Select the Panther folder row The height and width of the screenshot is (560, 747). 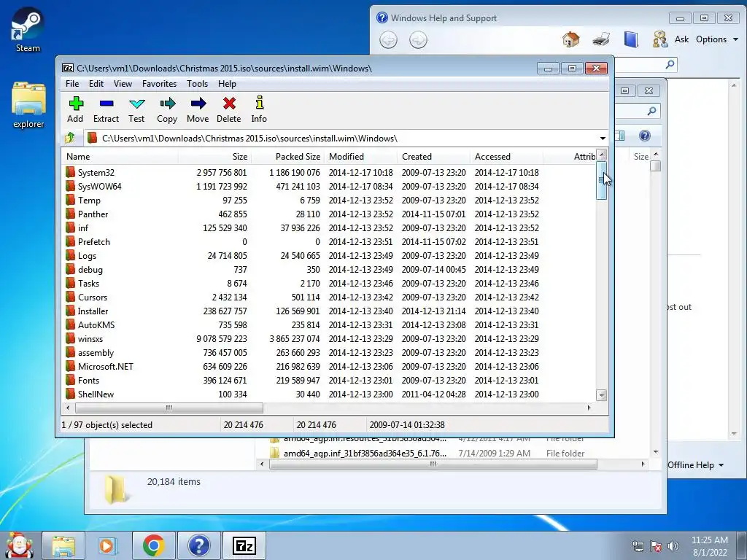(x=329, y=214)
